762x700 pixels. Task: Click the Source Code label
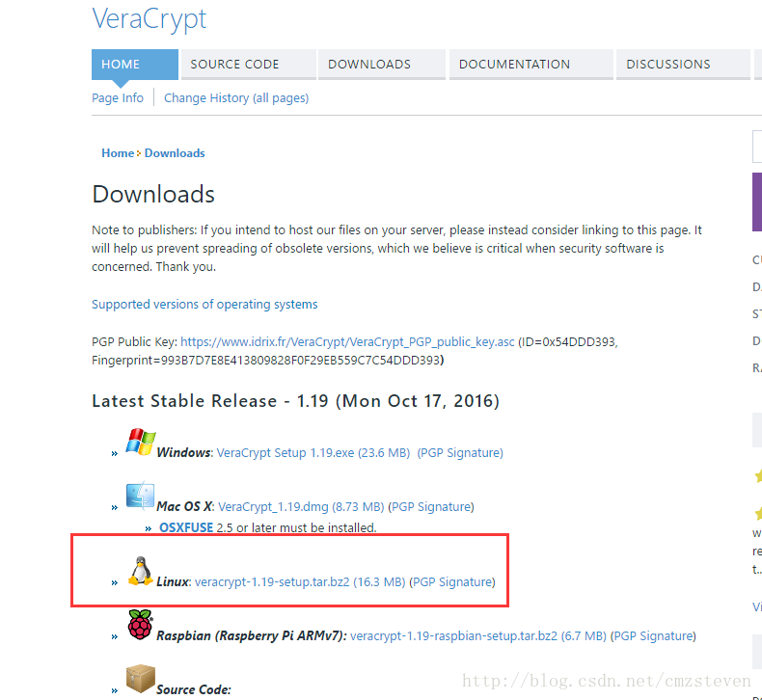(x=194, y=689)
